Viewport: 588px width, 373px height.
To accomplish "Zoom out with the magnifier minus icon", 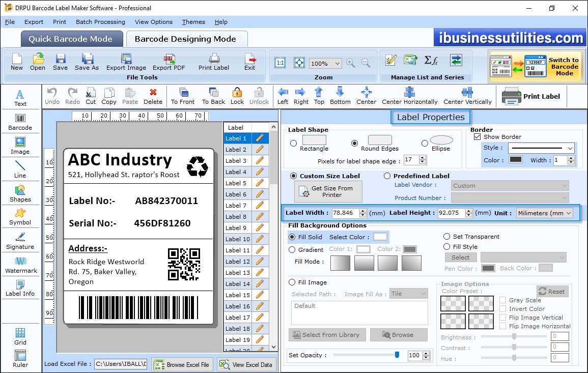I will [x=366, y=63].
